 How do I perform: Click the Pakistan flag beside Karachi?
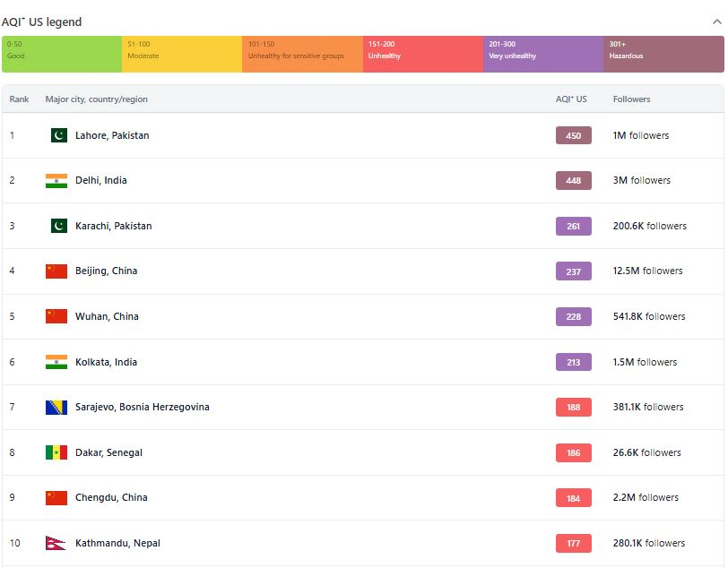click(x=58, y=226)
